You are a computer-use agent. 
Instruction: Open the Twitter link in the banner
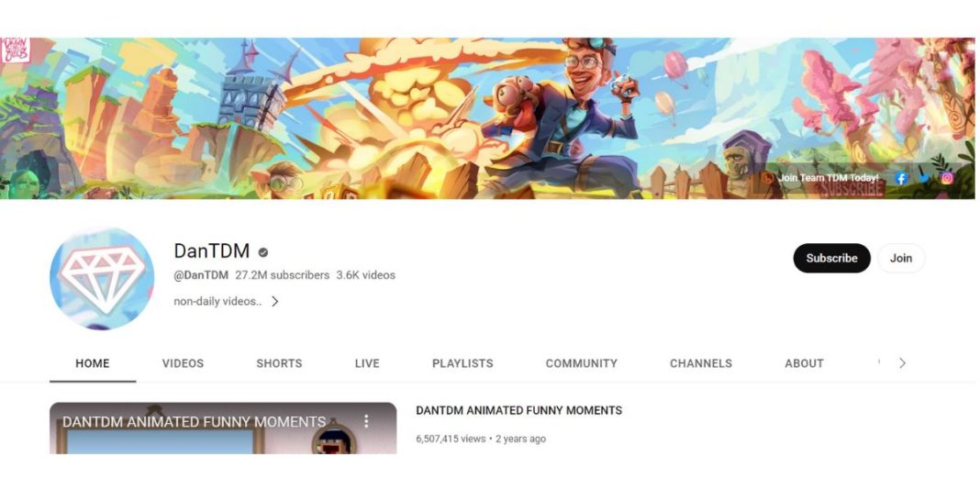924,178
